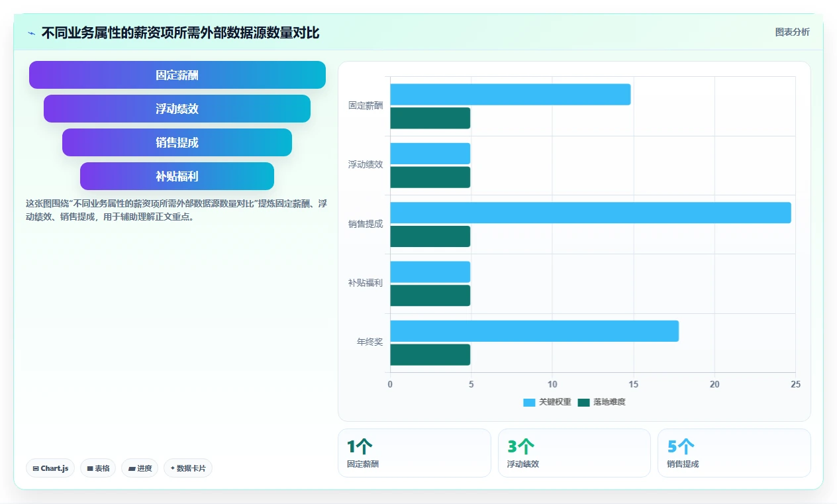The height and width of the screenshot is (504, 837).
Task: Open the 3个 浮动绩效 data card
Action: coord(574,453)
